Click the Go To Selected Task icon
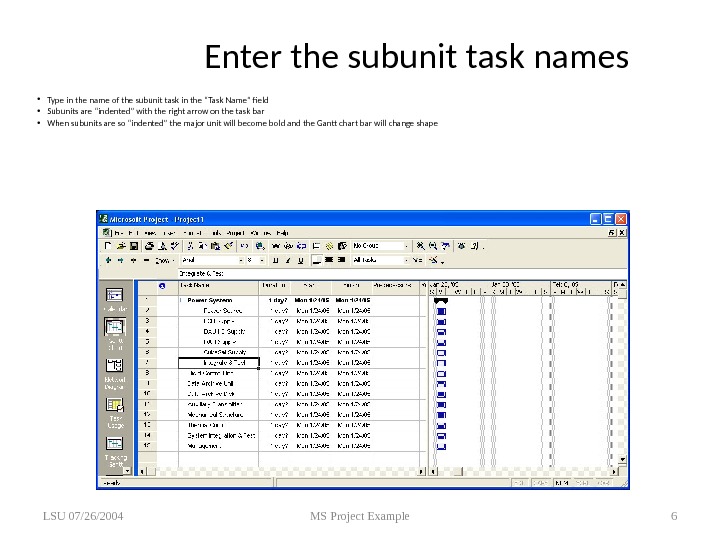This screenshot has width=720, height=540. [445, 246]
